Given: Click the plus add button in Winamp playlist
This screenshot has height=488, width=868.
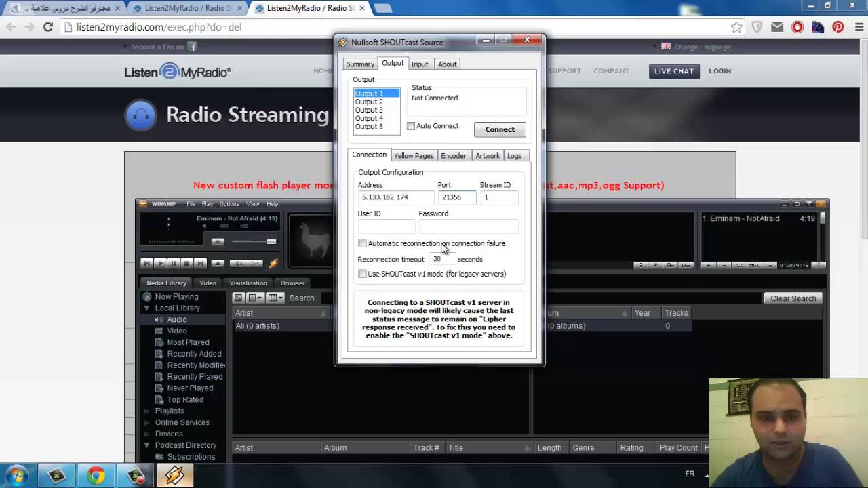Looking at the screenshot, I should pyautogui.click(x=709, y=265).
